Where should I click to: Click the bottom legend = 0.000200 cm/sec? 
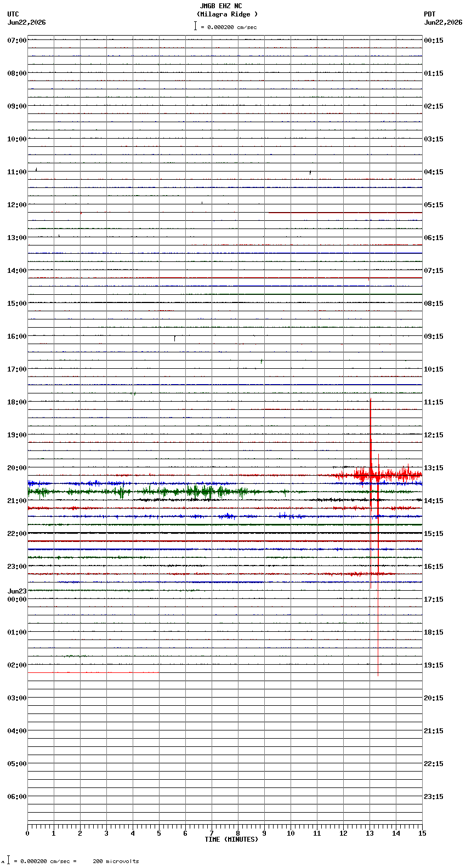46,861
